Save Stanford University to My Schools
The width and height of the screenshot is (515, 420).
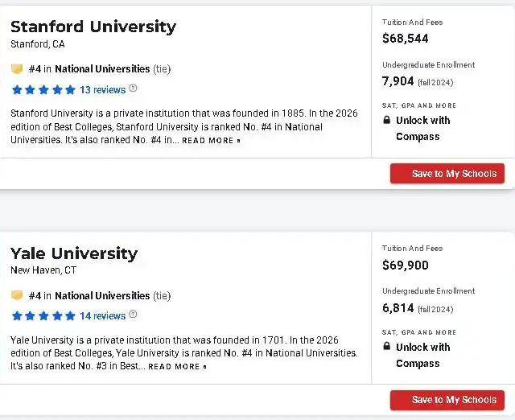(447, 174)
